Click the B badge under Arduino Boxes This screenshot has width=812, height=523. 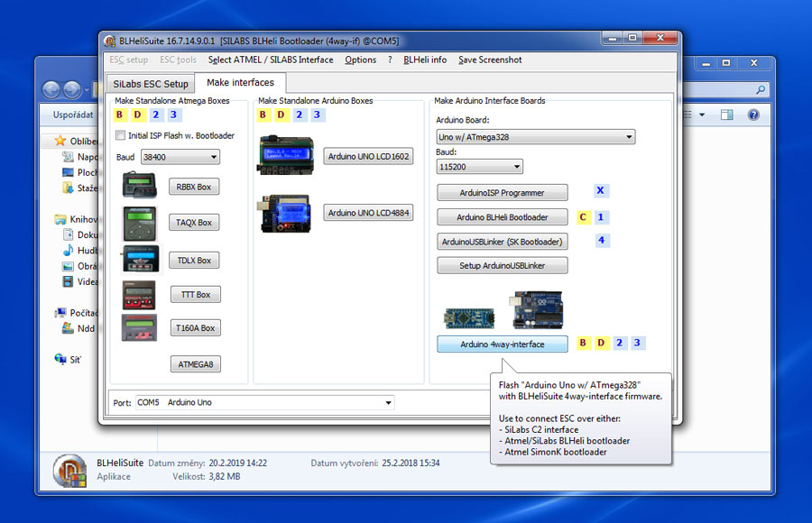(x=263, y=115)
